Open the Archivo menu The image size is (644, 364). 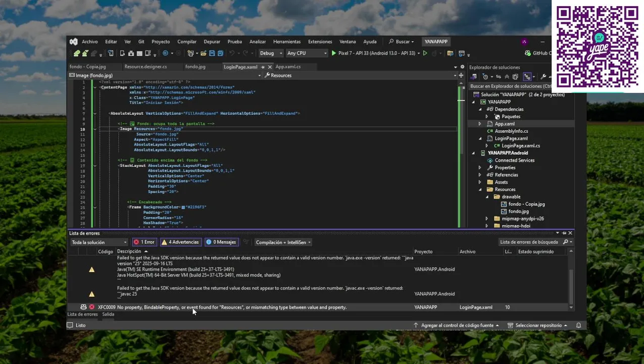(x=89, y=41)
